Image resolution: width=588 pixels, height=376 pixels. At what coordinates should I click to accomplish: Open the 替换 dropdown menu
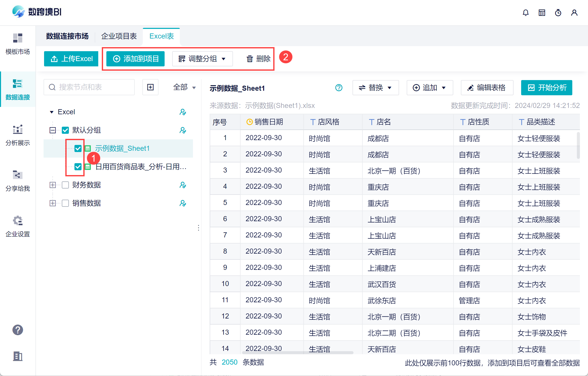click(375, 88)
